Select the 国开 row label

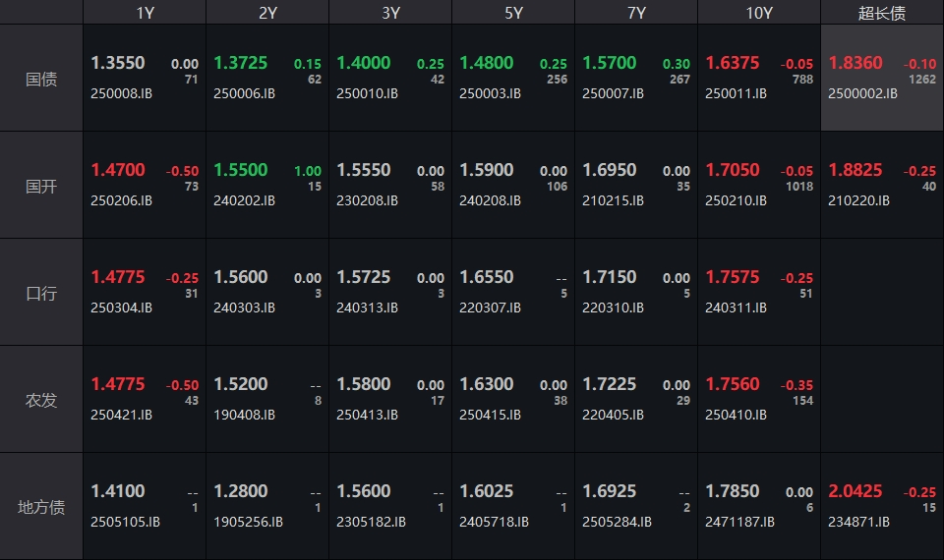[41, 186]
